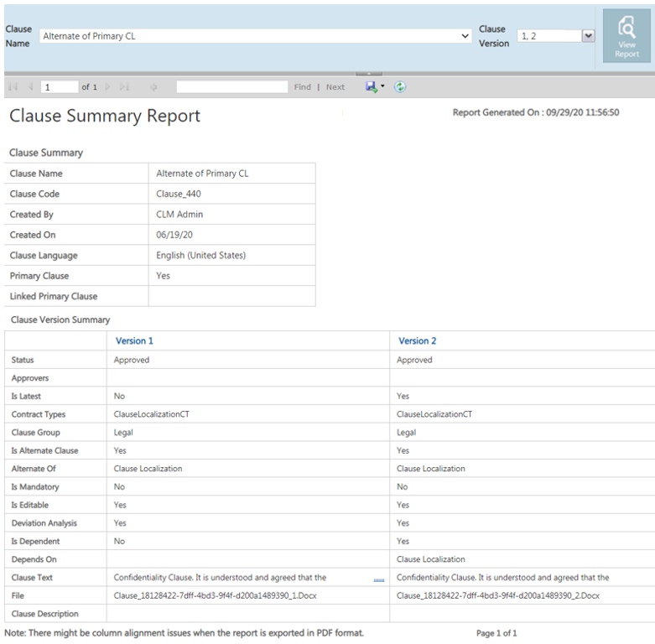This screenshot has width=655, height=644.
Task: Click the Version 2 column header
Action: click(417, 341)
